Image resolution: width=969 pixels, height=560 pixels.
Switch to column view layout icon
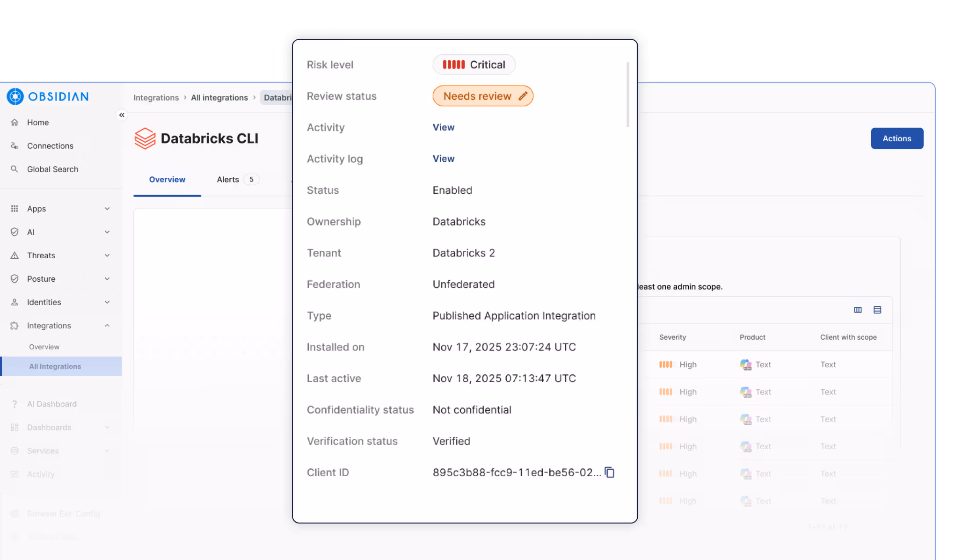[x=858, y=310]
